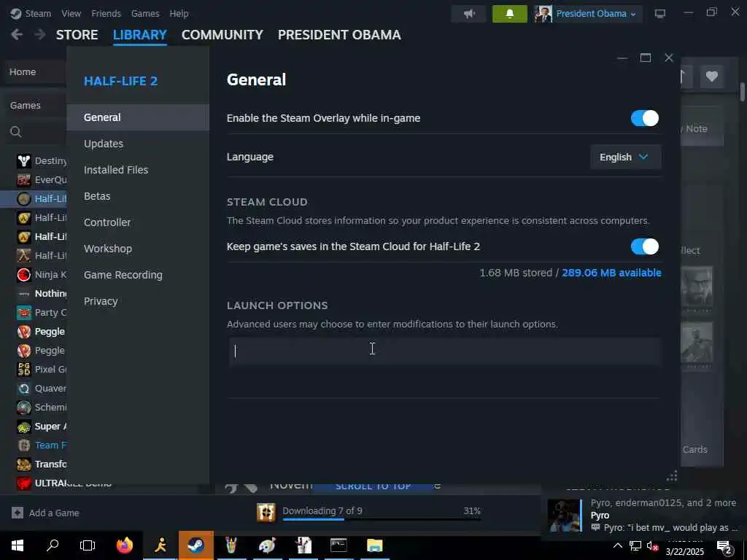This screenshot has width=747, height=560.
Task: Click the Add a Game plus icon
Action: (x=18, y=513)
